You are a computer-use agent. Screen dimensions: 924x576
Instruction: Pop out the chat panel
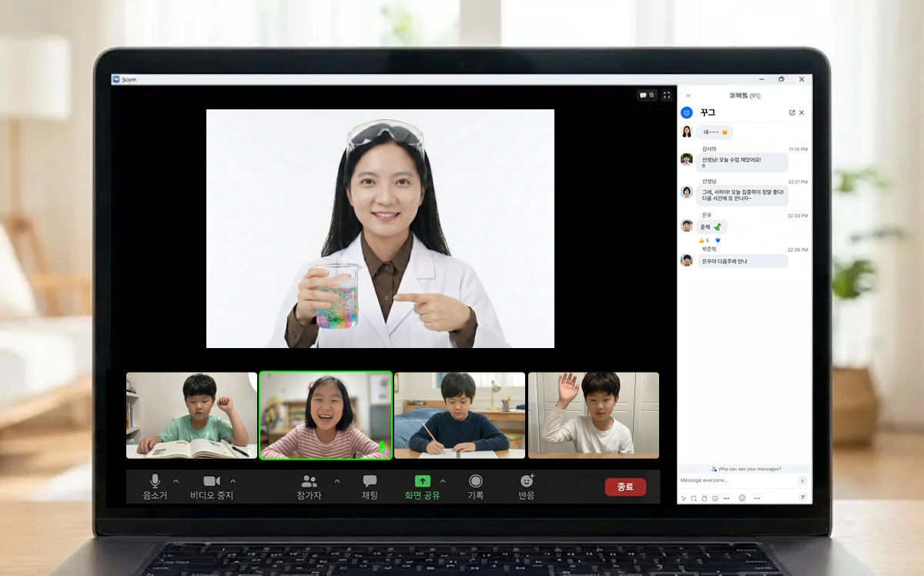(792, 112)
